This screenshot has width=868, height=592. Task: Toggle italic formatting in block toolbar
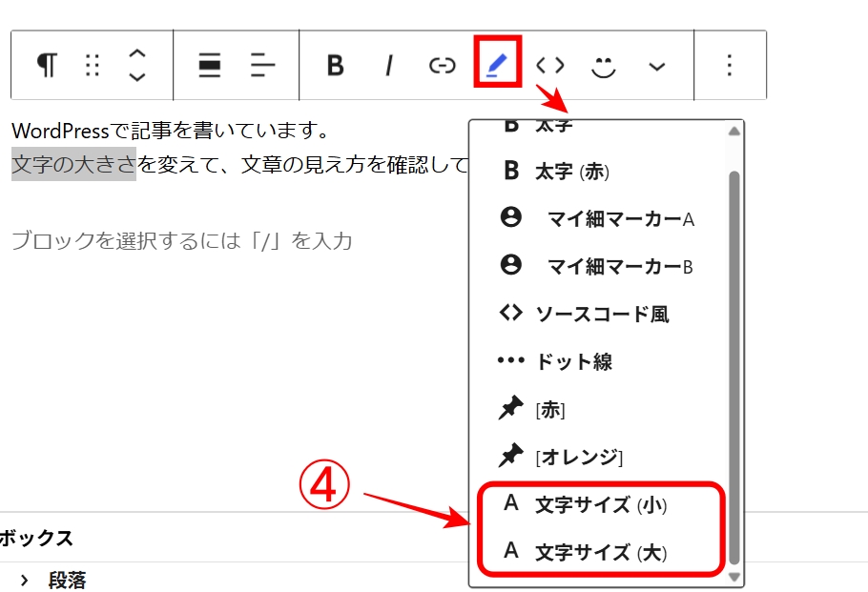[x=389, y=65]
